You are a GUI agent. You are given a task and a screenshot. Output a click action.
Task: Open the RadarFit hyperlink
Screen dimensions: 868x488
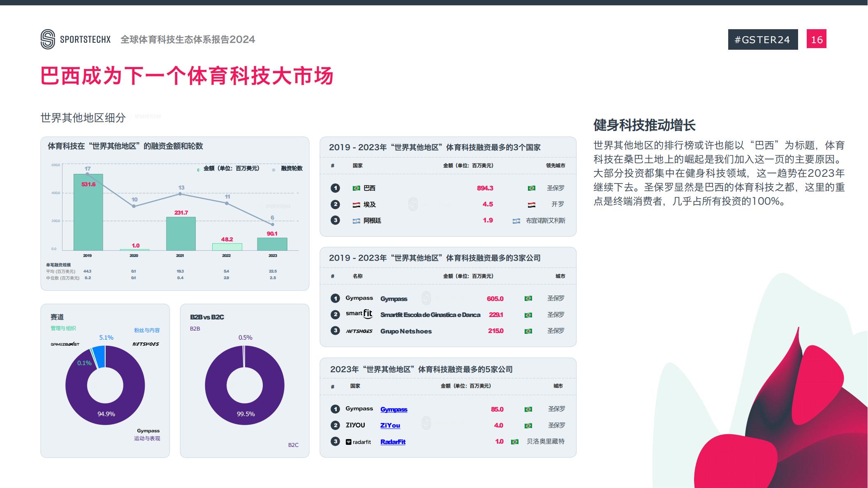tap(393, 442)
